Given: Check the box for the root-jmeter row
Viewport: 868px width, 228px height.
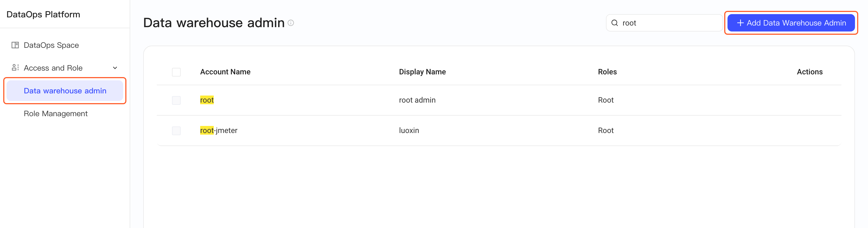Looking at the screenshot, I should [x=176, y=131].
